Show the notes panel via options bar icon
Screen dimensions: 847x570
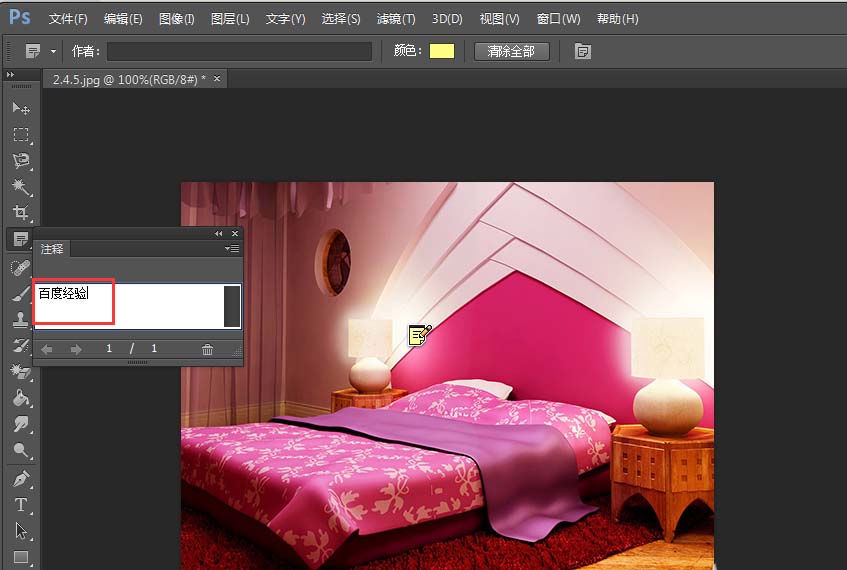tap(584, 51)
